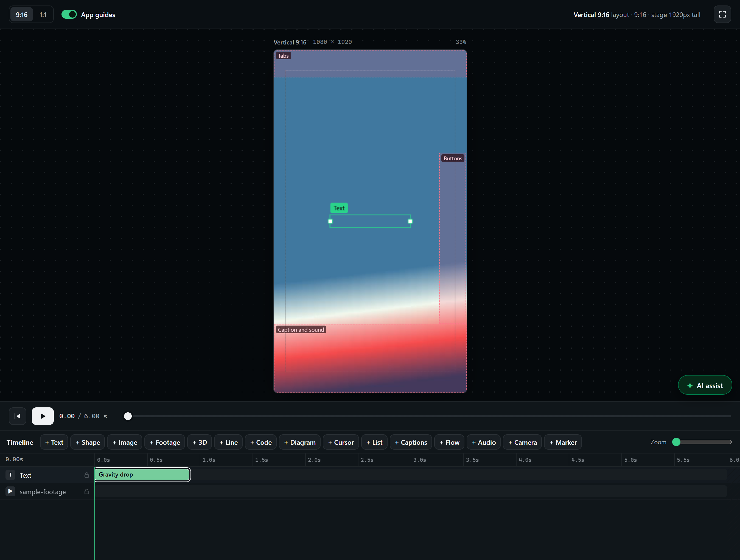
Task: Click the footage play icon on sample-footage track
Action: tap(10, 491)
